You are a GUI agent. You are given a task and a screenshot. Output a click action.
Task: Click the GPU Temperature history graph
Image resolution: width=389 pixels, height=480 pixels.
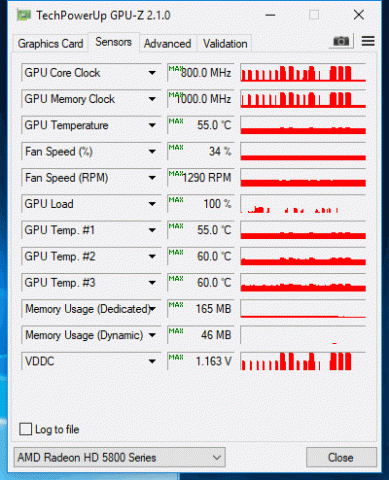tap(303, 125)
